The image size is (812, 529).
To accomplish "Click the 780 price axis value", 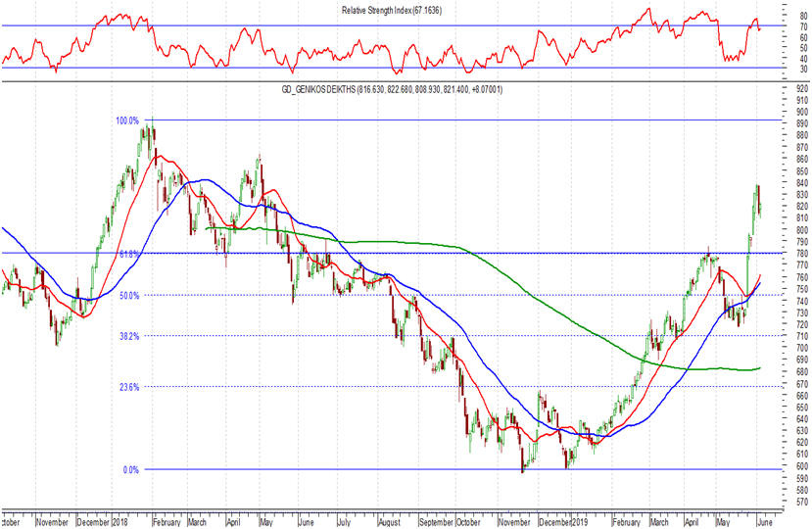I will pyautogui.click(x=801, y=254).
